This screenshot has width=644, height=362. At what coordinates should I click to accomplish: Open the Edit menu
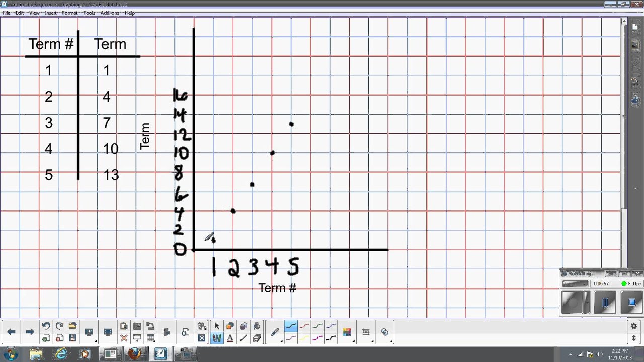[20, 13]
